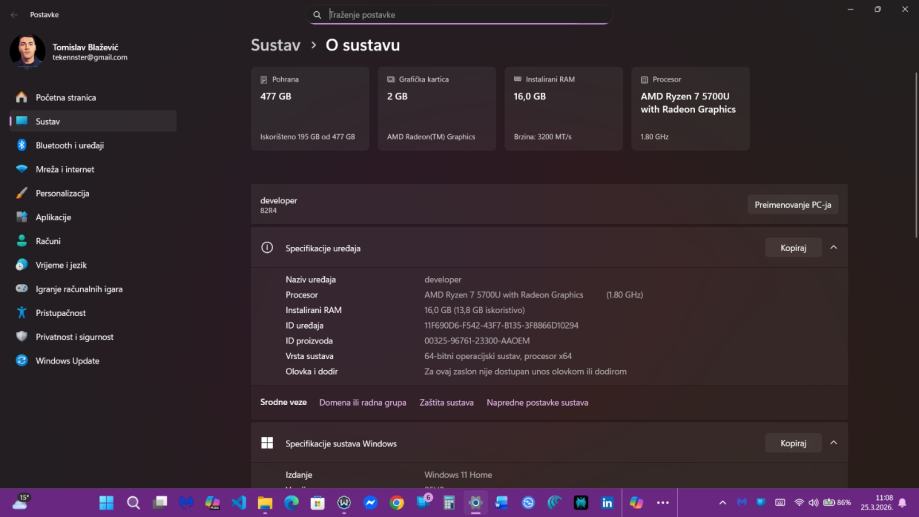
Task: Copy the Specifikacije uređaja details
Action: pyautogui.click(x=793, y=248)
